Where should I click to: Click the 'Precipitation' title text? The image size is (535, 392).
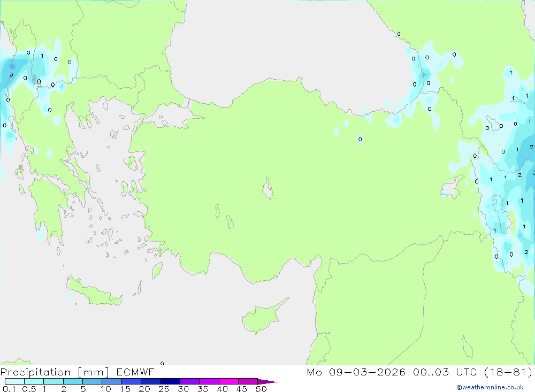(35, 372)
